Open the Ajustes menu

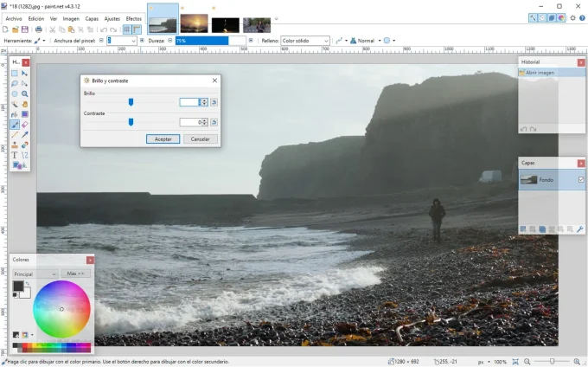click(112, 18)
